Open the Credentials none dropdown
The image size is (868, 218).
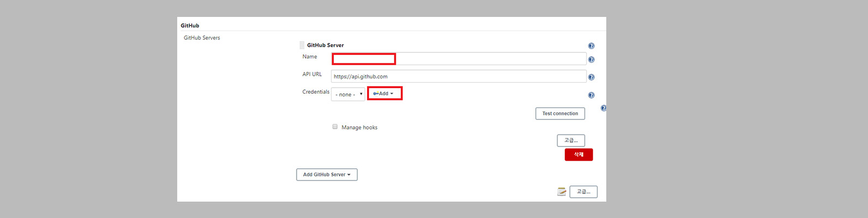coord(348,94)
